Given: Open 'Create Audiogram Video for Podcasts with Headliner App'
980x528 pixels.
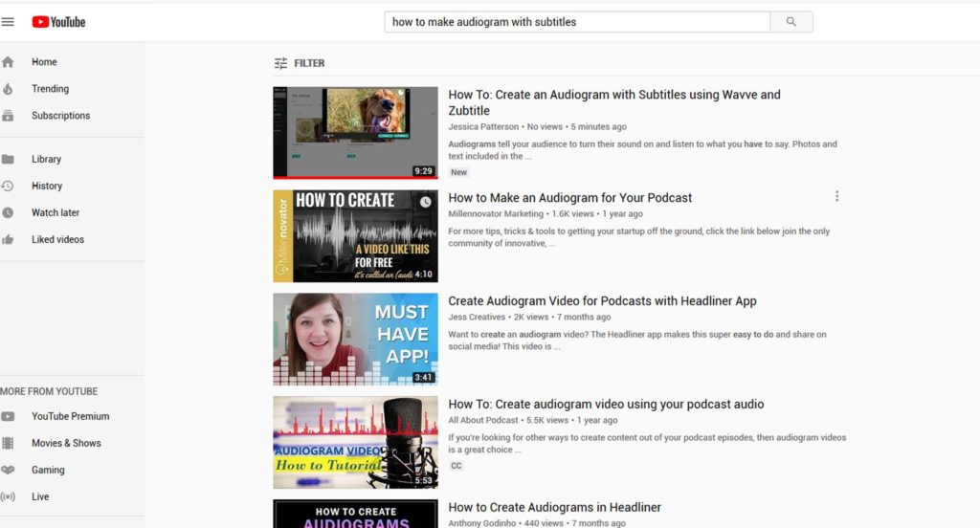Looking at the screenshot, I should click(x=602, y=300).
